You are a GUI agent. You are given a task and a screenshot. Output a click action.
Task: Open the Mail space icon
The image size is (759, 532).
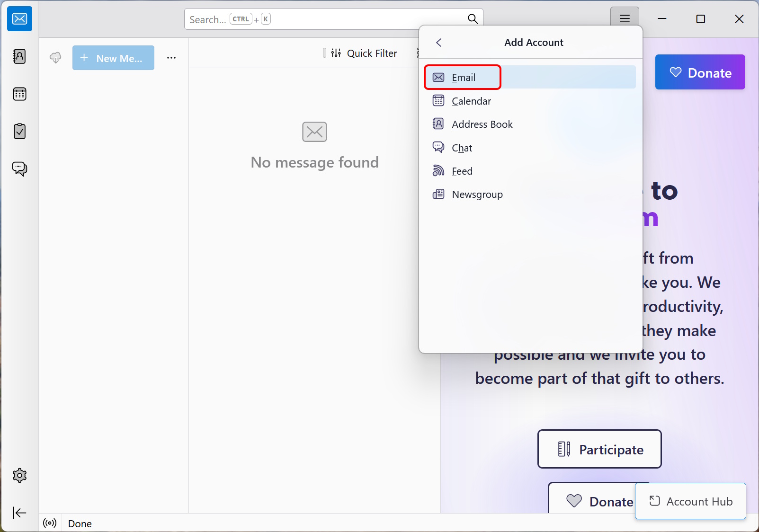[19, 19]
